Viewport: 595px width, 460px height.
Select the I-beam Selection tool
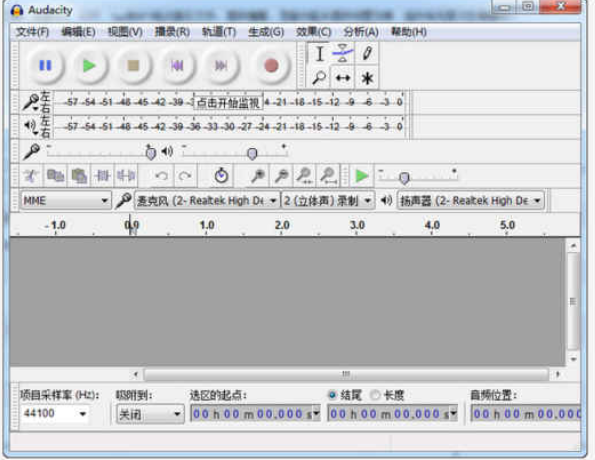[x=319, y=54]
